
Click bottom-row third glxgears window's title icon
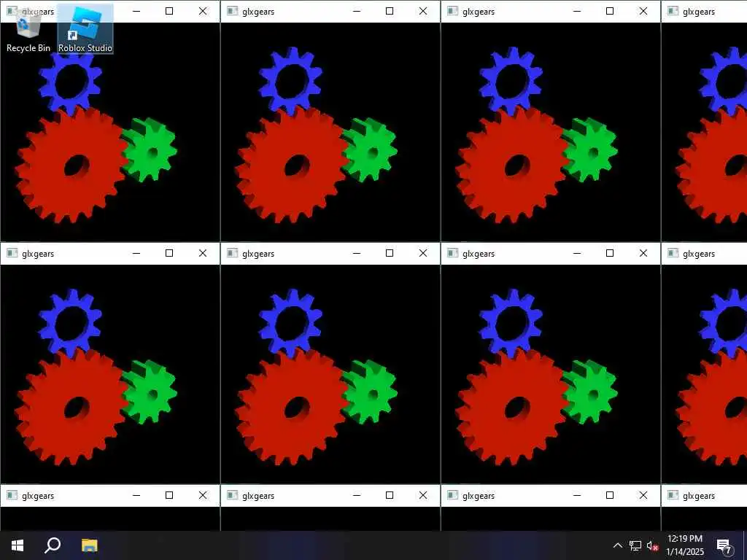pos(452,495)
